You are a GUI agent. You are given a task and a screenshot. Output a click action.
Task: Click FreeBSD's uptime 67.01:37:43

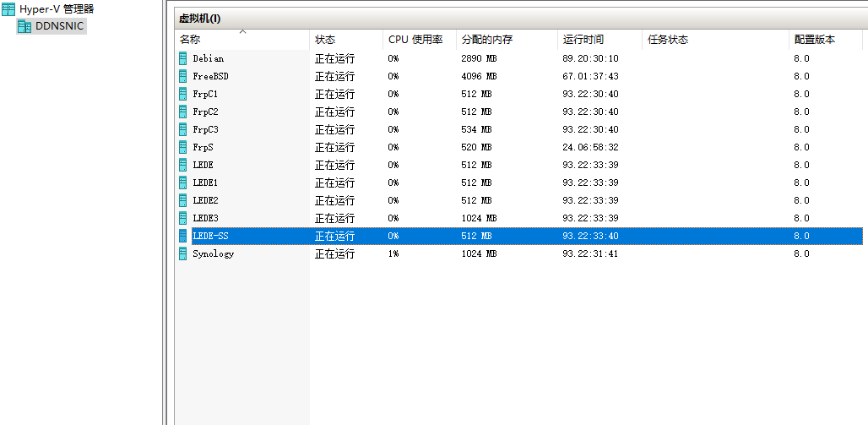coord(591,76)
